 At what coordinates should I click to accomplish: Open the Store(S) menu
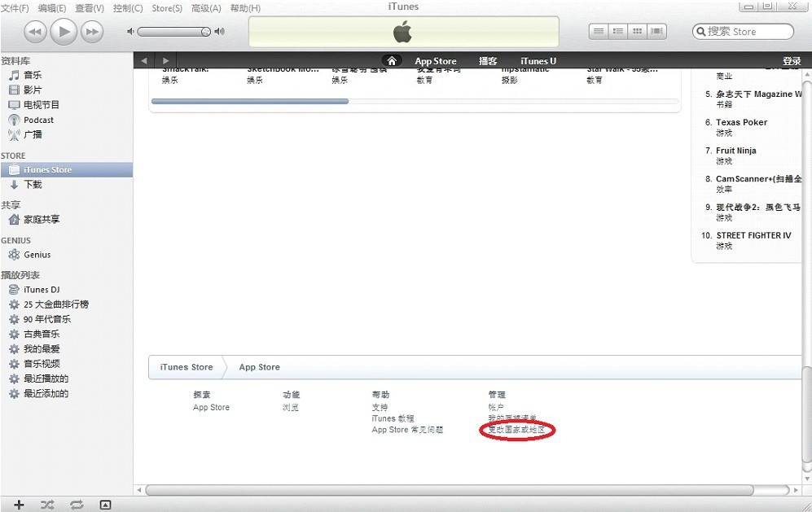(x=167, y=8)
